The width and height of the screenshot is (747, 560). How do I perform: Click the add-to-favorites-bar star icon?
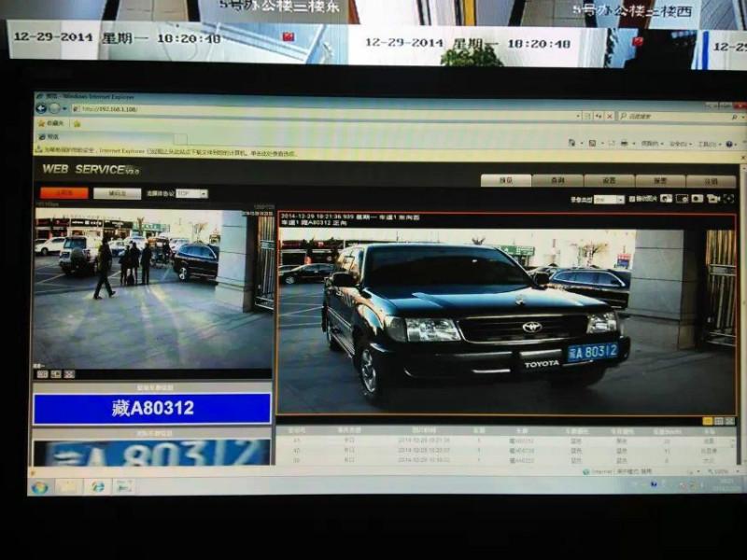tap(77, 124)
